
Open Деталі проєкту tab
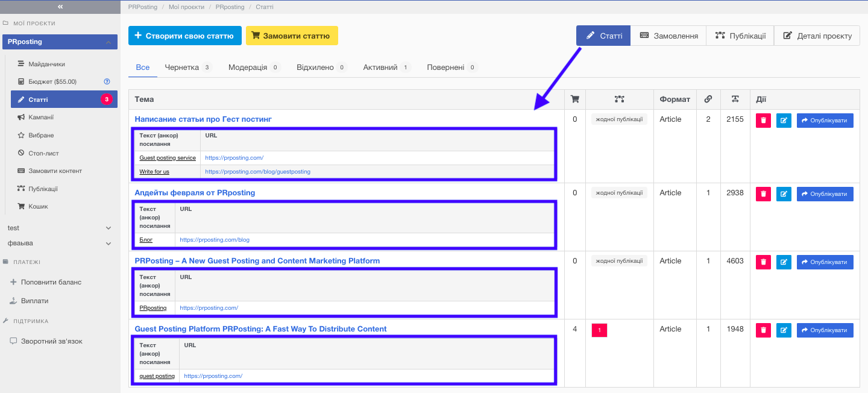coord(817,36)
